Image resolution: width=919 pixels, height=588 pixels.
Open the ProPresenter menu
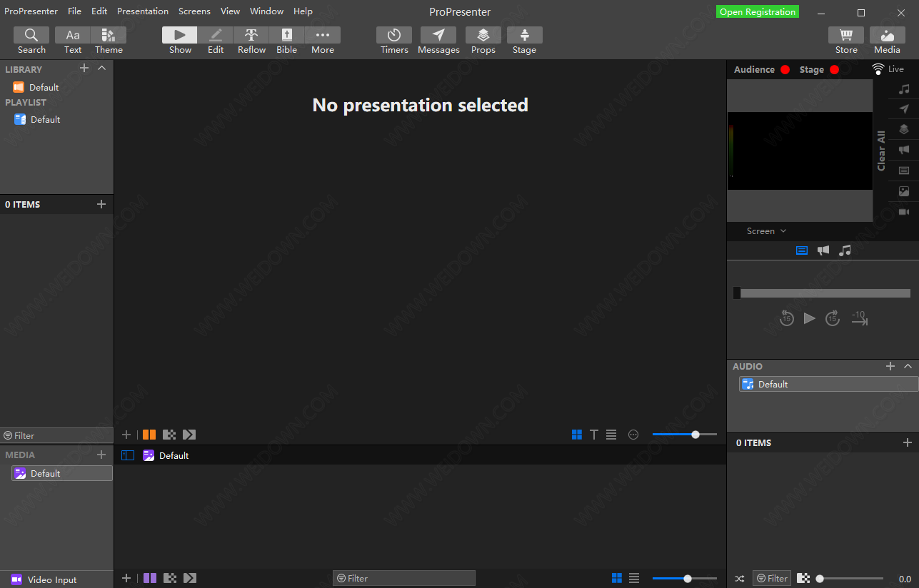pyautogui.click(x=31, y=11)
